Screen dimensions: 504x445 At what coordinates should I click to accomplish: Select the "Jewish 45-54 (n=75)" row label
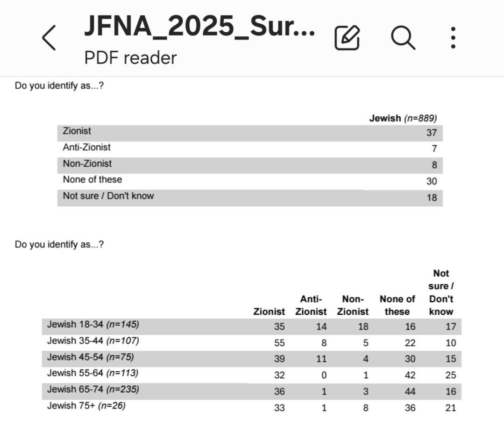(90, 357)
